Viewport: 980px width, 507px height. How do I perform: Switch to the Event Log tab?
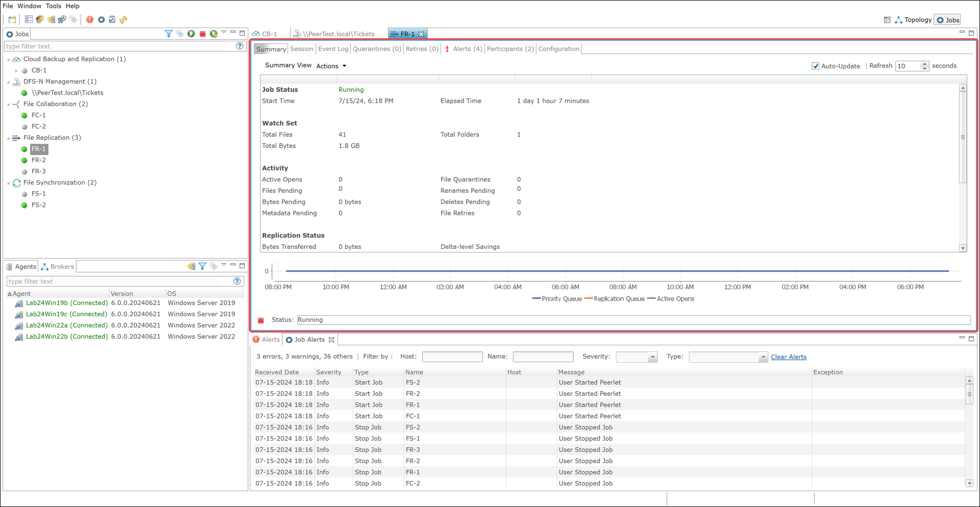point(333,49)
